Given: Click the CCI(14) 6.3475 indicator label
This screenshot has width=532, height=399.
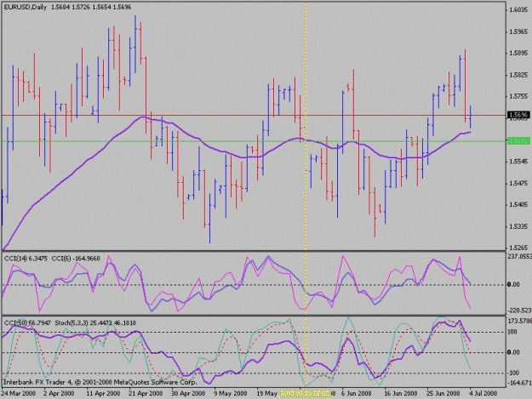Looking at the screenshot, I should coord(26,259).
